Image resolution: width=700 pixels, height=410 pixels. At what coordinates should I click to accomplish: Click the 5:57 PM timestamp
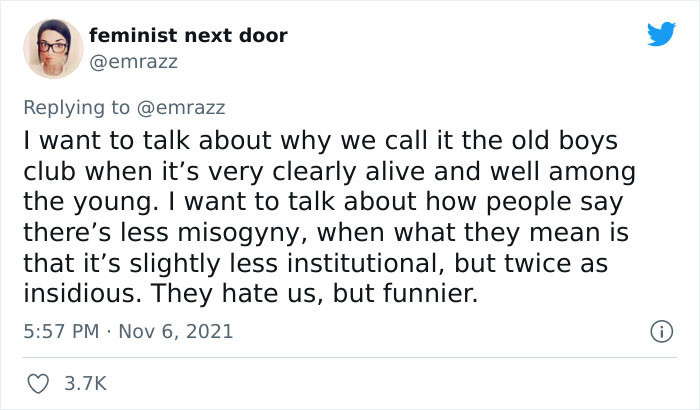point(64,331)
